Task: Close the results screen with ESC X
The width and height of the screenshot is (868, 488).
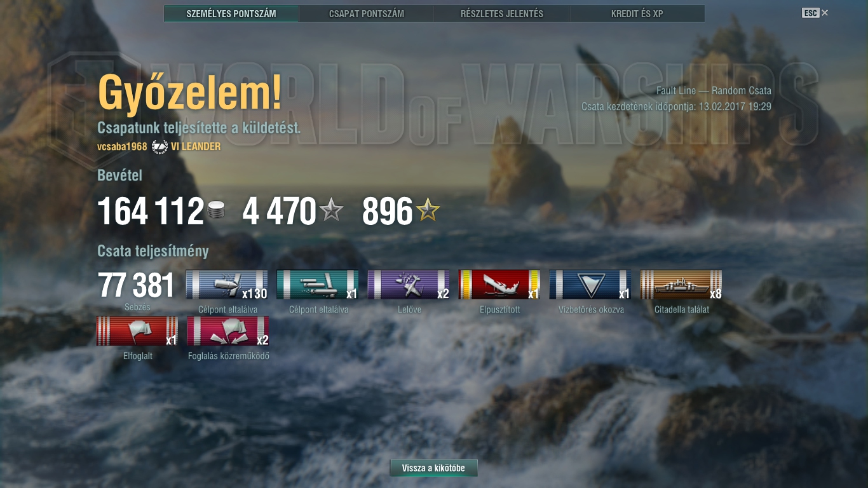Action: pyautogui.click(x=815, y=13)
